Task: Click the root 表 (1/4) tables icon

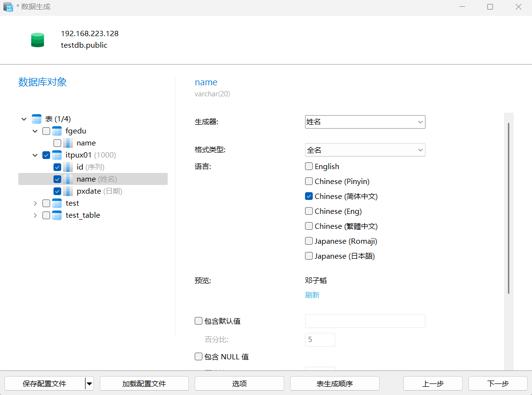Action: tap(37, 119)
